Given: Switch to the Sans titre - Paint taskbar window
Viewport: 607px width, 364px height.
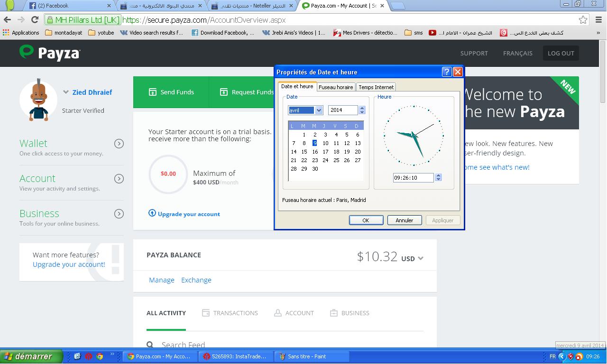Looking at the screenshot, I should point(313,356).
